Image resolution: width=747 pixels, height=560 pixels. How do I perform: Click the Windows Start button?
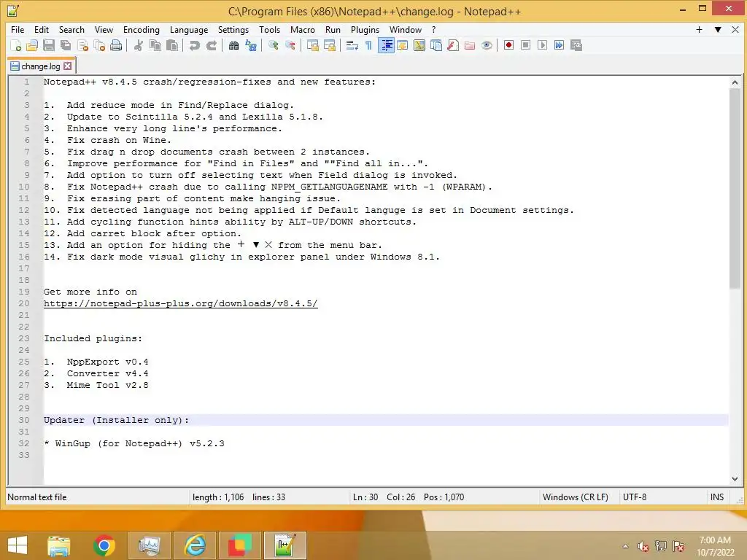(x=18, y=545)
